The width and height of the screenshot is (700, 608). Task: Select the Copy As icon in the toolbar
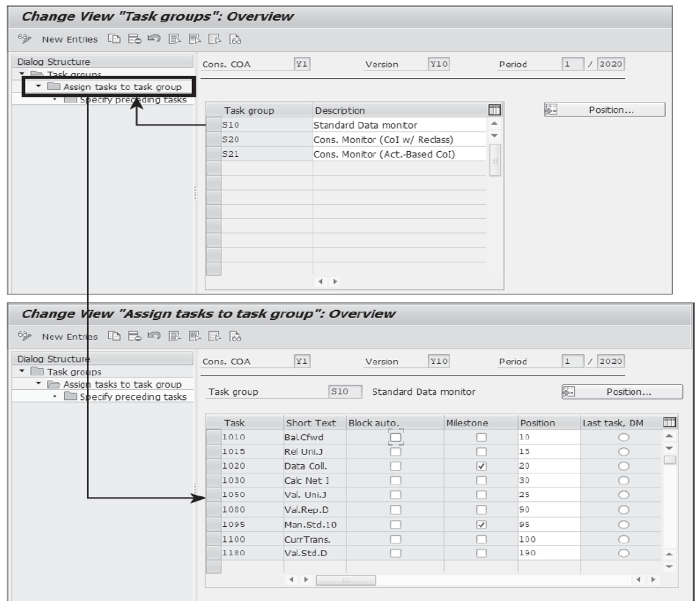pos(113,39)
